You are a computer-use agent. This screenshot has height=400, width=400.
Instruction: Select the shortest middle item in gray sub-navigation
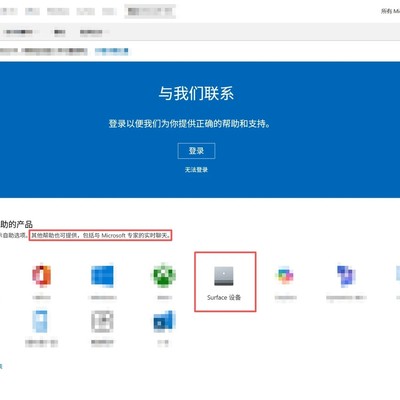pos(60,32)
